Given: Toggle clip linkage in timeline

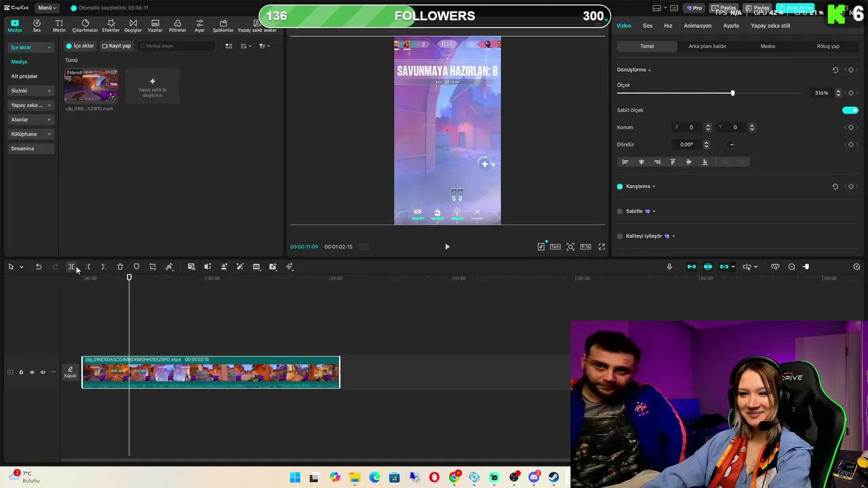Looking at the screenshot, I should pyautogui.click(x=724, y=266).
